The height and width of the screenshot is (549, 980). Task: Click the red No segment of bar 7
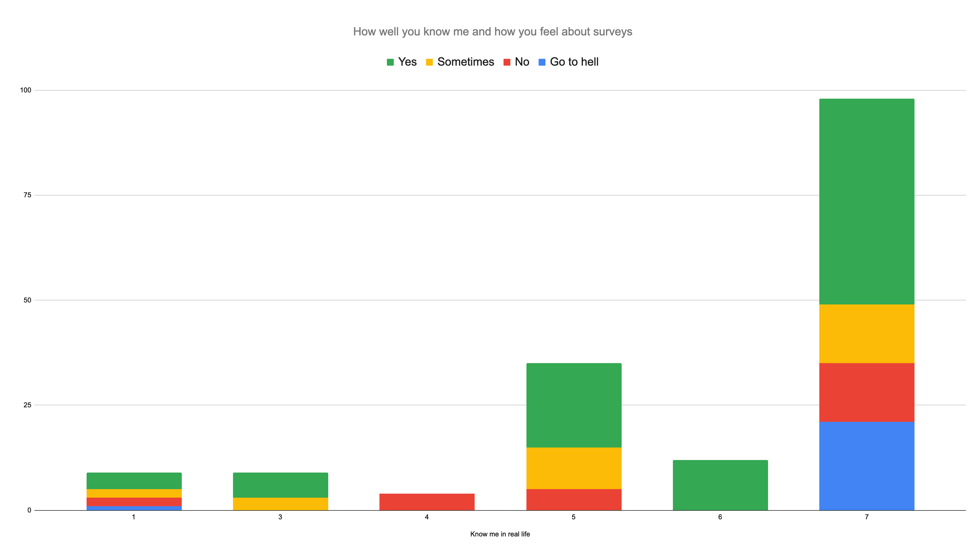point(867,392)
